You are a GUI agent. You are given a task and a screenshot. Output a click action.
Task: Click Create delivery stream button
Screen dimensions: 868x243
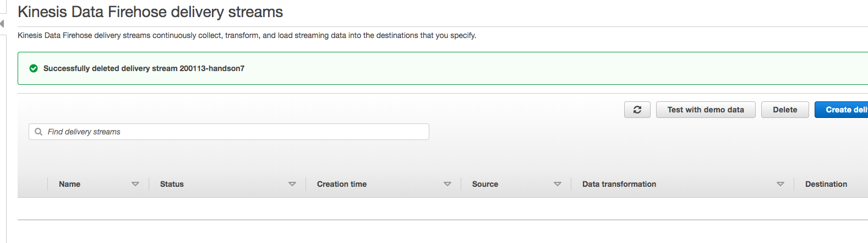pos(841,110)
